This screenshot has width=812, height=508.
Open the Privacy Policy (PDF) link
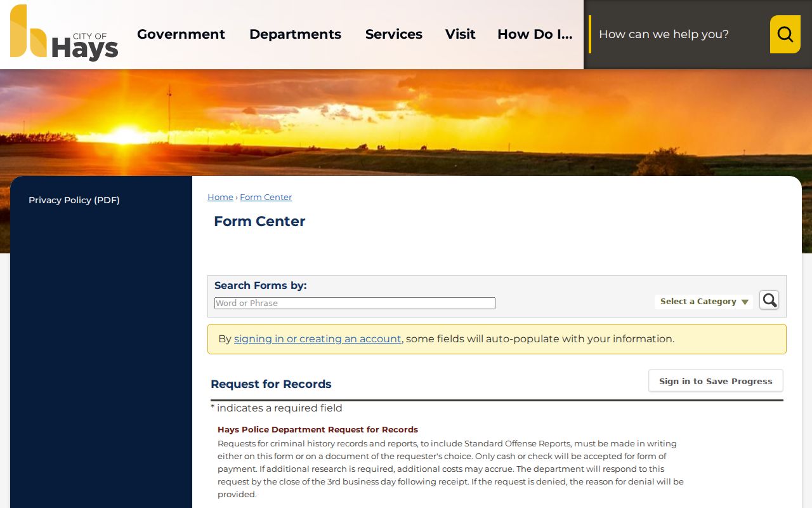[x=74, y=200]
